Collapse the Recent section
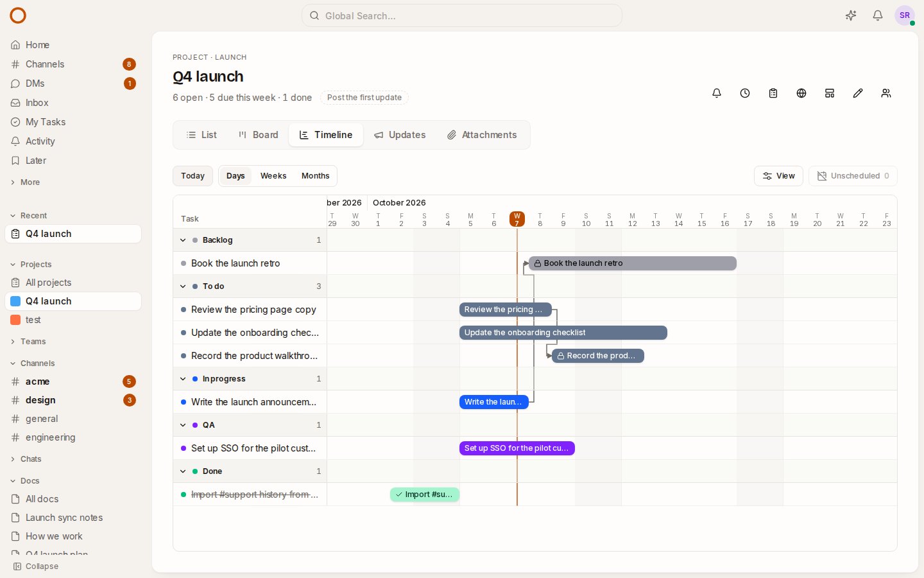Image resolution: width=924 pixels, height=578 pixels. 28,216
